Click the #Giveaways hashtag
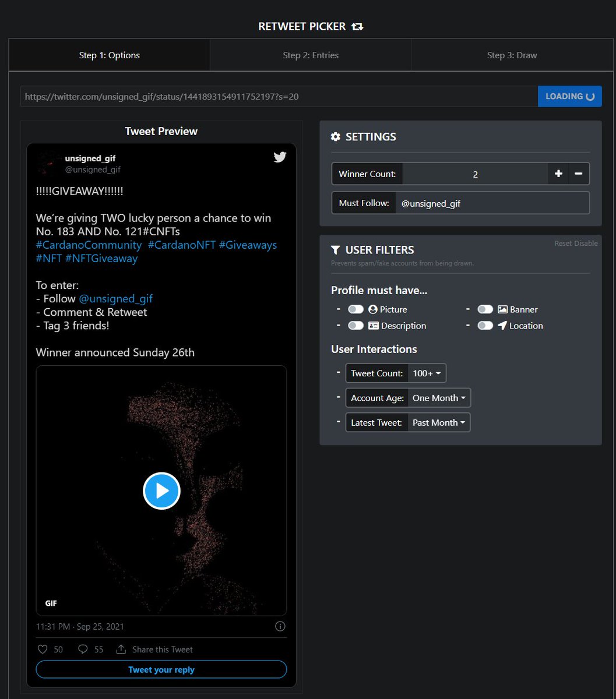The image size is (616, 699). tap(248, 245)
